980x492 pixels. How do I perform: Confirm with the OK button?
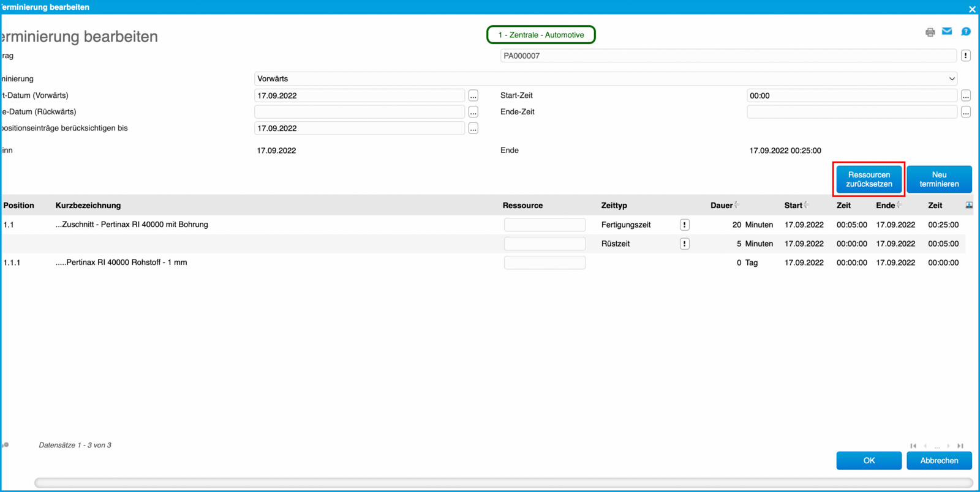869,460
